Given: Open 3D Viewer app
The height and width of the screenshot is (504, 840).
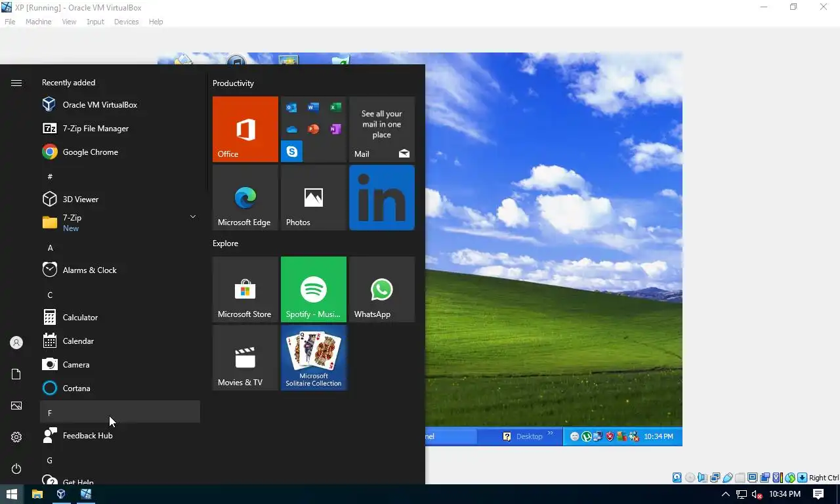Looking at the screenshot, I should (x=120, y=199).
